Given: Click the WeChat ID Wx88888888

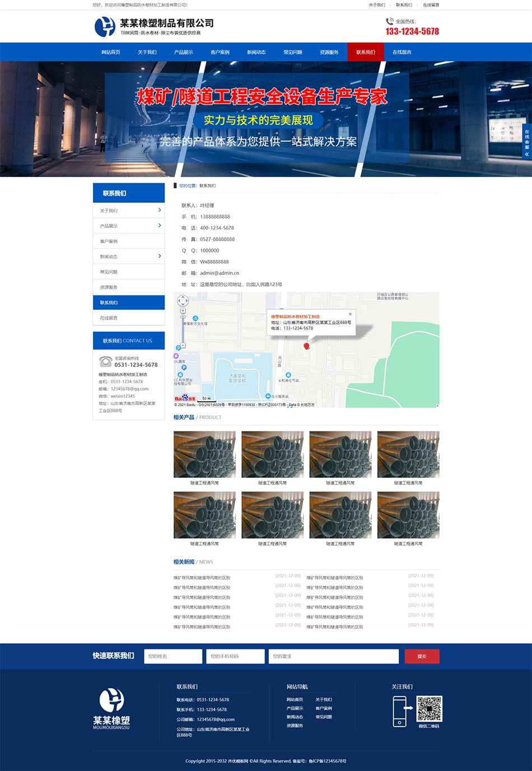Looking at the screenshot, I should [x=214, y=262].
